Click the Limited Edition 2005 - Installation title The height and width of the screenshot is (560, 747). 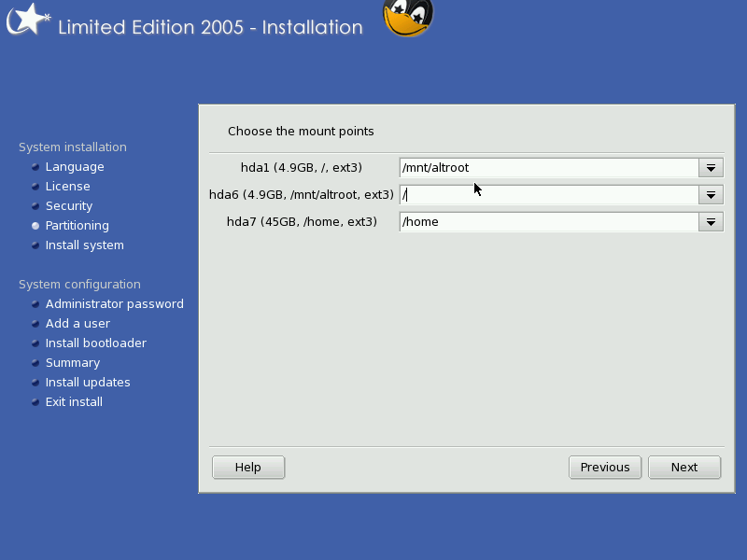[x=211, y=27]
